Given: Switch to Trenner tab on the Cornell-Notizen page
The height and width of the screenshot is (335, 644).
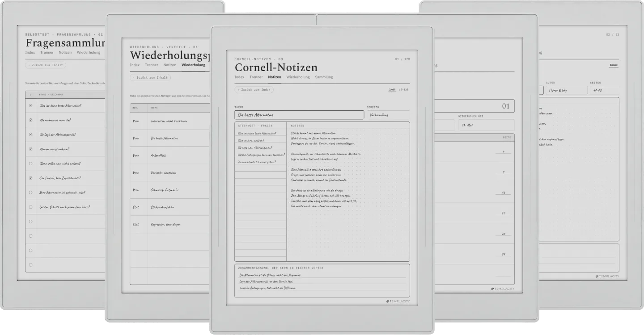Looking at the screenshot, I should coord(256,77).
